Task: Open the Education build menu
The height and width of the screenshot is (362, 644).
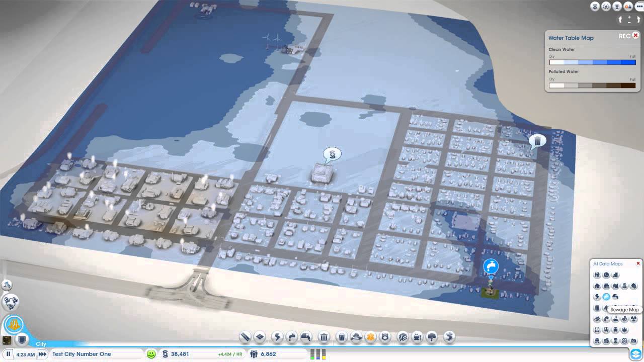Action: click(x=403, y=337)
